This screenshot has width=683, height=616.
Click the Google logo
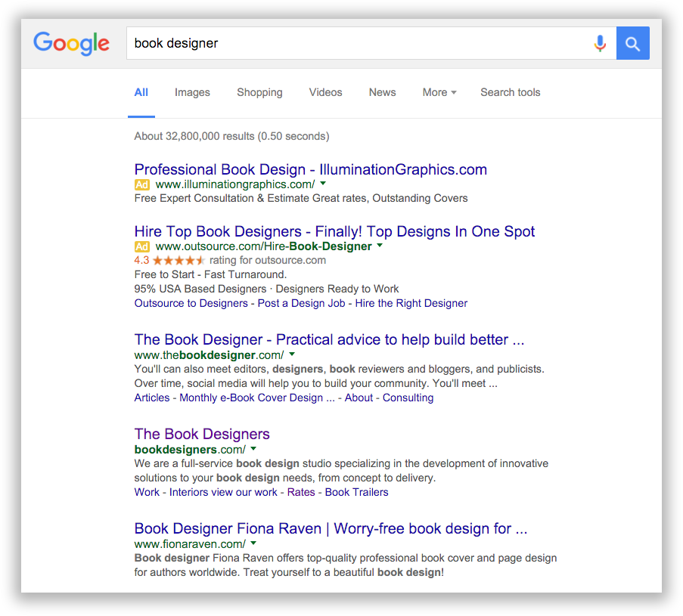click(71, 43)
